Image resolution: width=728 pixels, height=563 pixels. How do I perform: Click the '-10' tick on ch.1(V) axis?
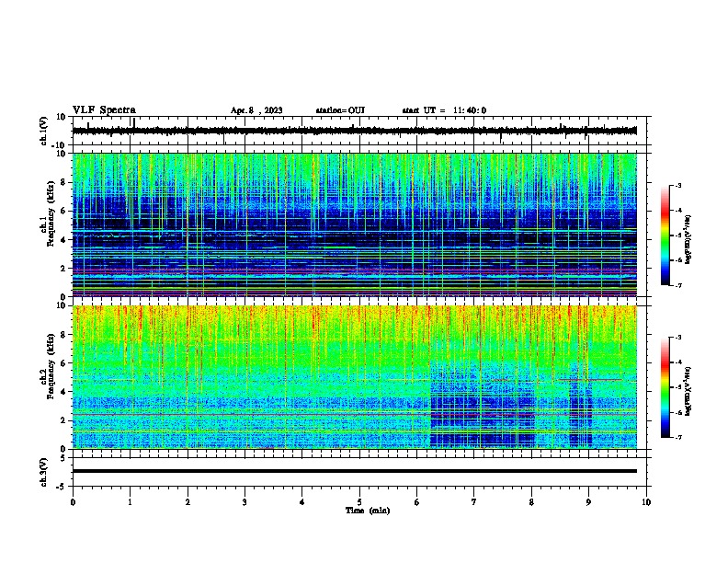(60, 145)
